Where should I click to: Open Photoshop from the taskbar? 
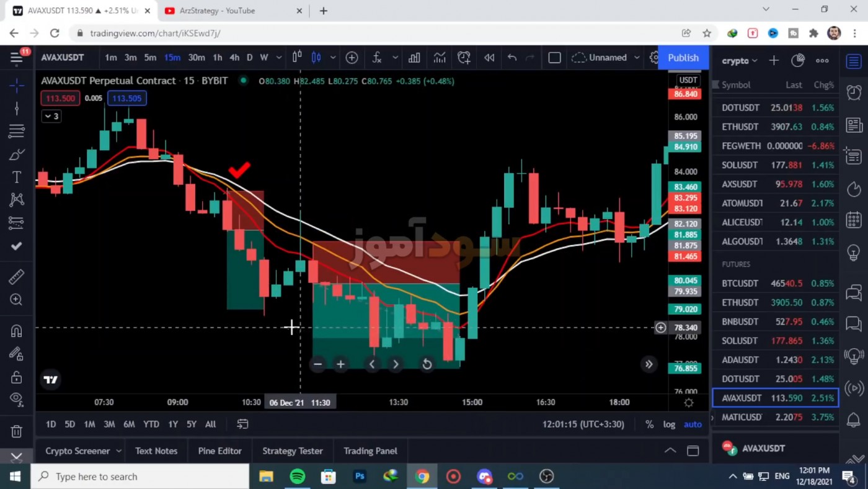[x=360, y=477]
